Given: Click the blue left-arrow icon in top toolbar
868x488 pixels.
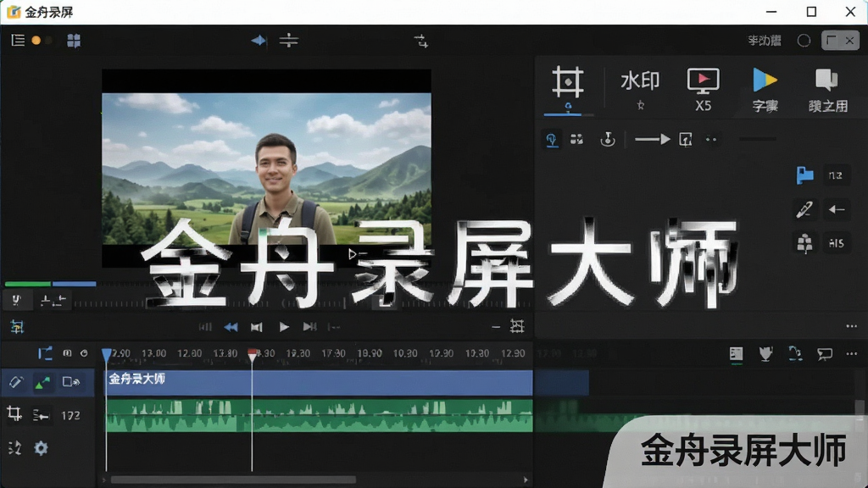Looking at the screenshot, I should 258,41.
